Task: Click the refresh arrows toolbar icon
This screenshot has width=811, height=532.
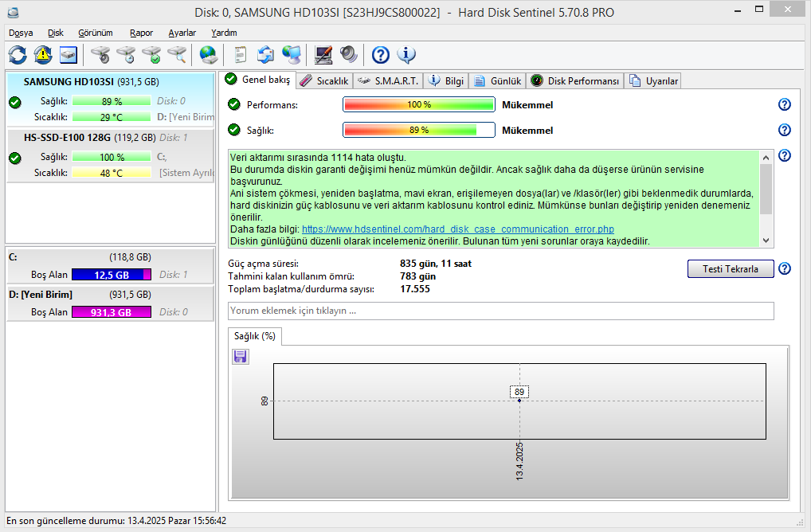Action: pos(18,54)
